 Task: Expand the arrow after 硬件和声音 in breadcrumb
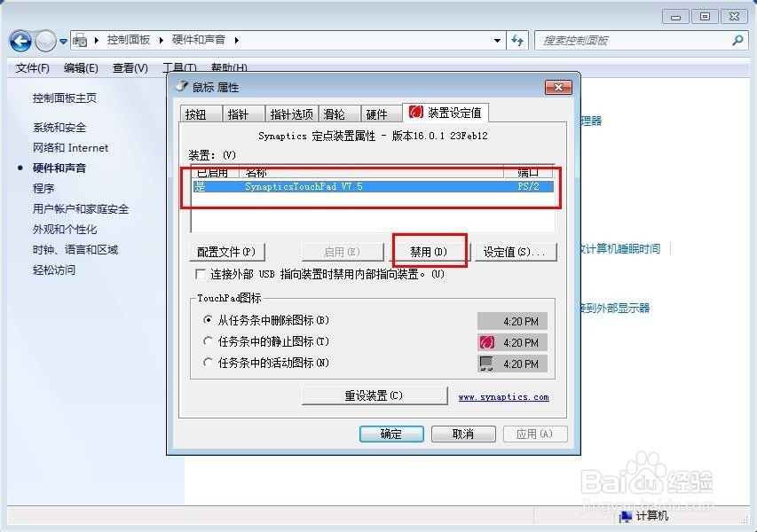tap(237, 40)
